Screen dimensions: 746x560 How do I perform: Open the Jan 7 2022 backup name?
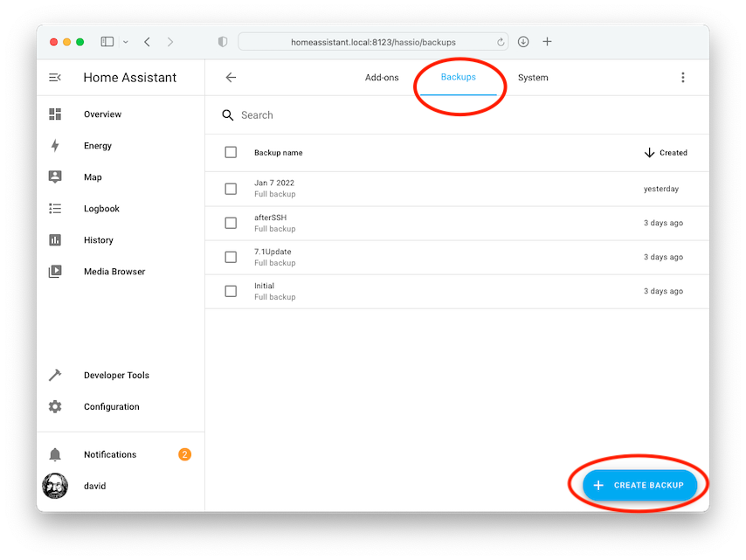click(274, 183)
